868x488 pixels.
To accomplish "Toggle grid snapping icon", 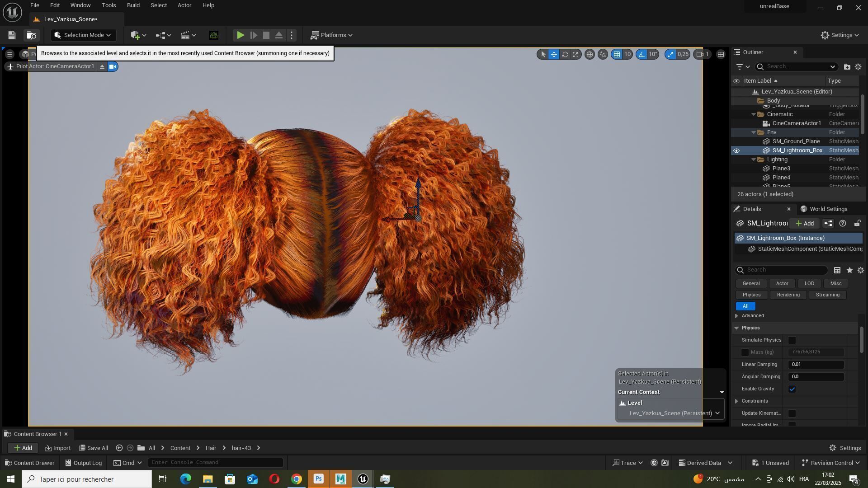I will coord(617,54).
